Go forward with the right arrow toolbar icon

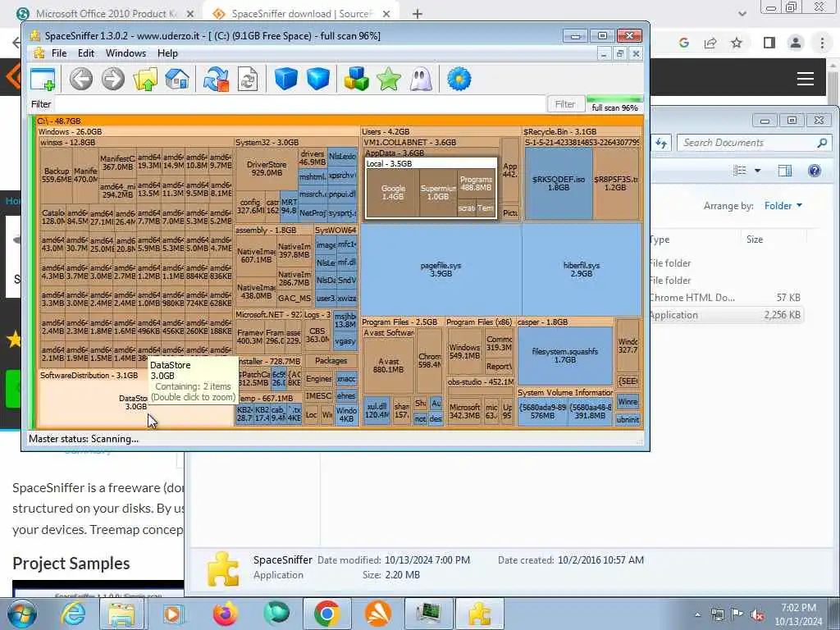[113, 80]
